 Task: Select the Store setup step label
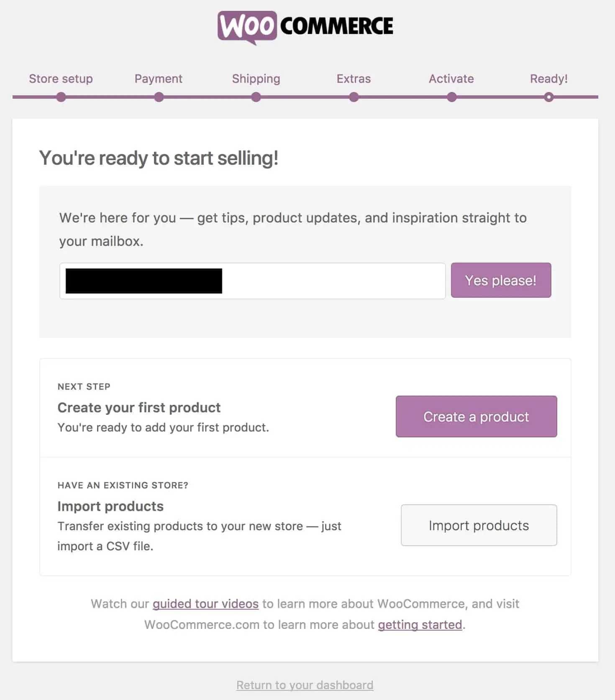(61, 79)
